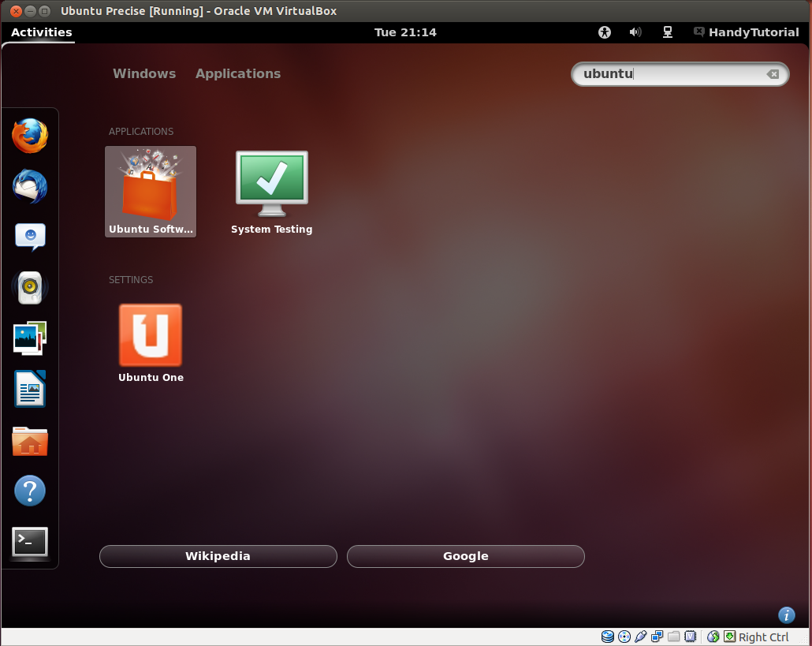Viewport: 812px width, 646px height.
Task: Open the Terminal from the dock
Action: coord(30,543)
